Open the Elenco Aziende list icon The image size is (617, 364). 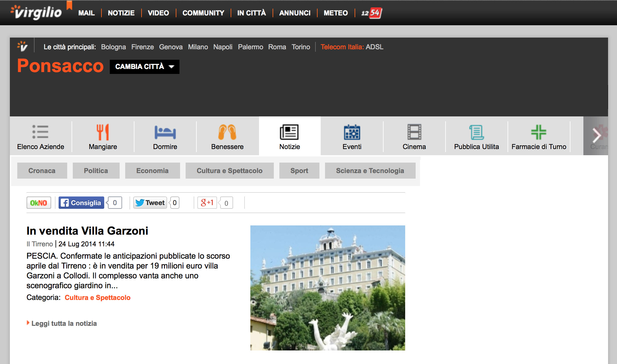point(40,132)
